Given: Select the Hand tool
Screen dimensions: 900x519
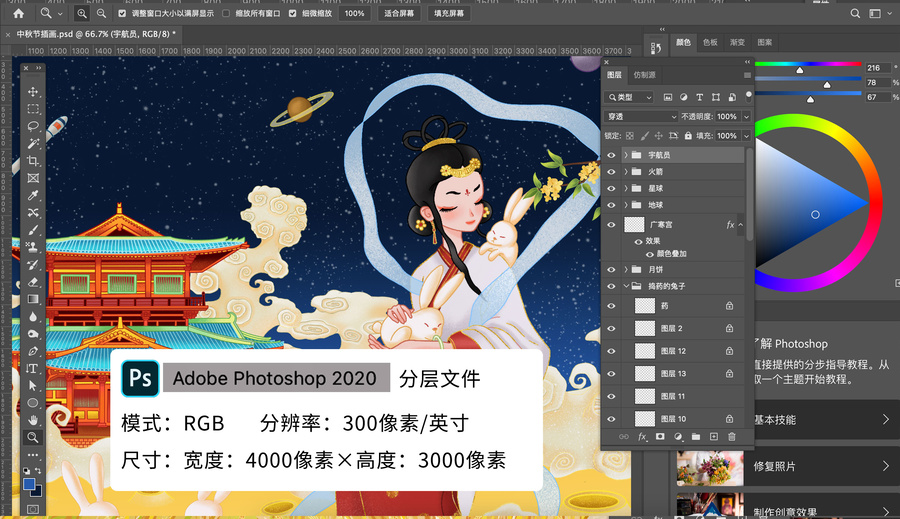Looking at the screenshot, I should coord(33,420).
